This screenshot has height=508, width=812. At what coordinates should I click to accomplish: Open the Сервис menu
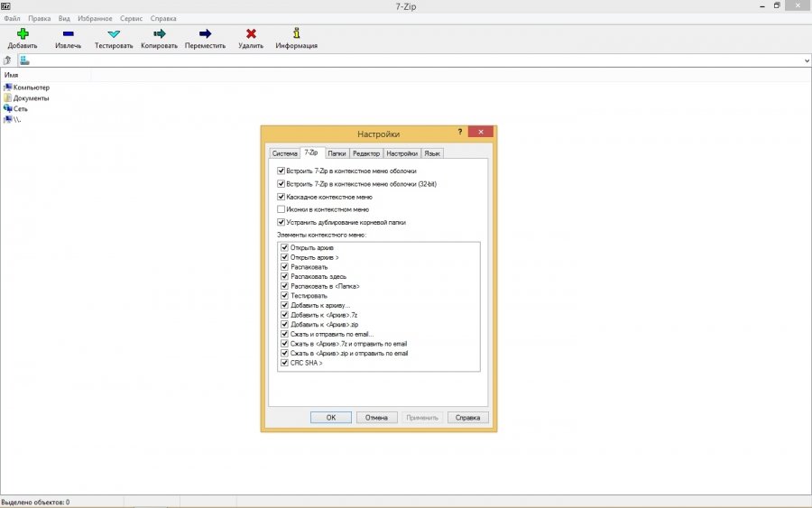tap(131, 18)
